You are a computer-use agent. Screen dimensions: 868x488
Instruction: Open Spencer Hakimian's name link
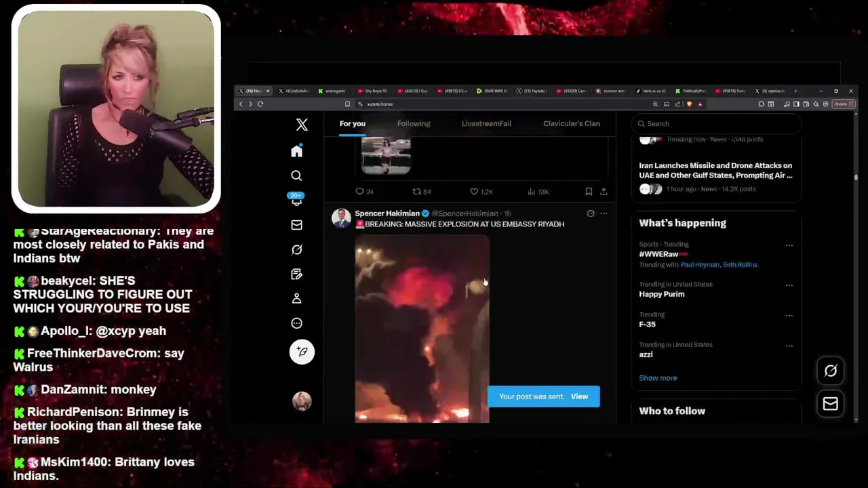[387, 213]
